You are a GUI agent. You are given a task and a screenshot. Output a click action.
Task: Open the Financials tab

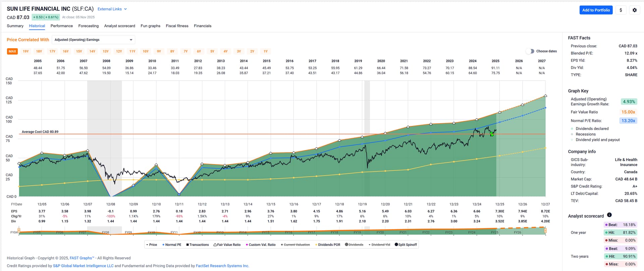click(202, 26)
